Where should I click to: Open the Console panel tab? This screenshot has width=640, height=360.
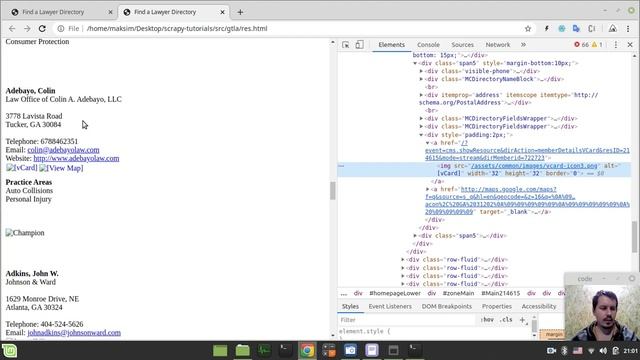[428, 44]
